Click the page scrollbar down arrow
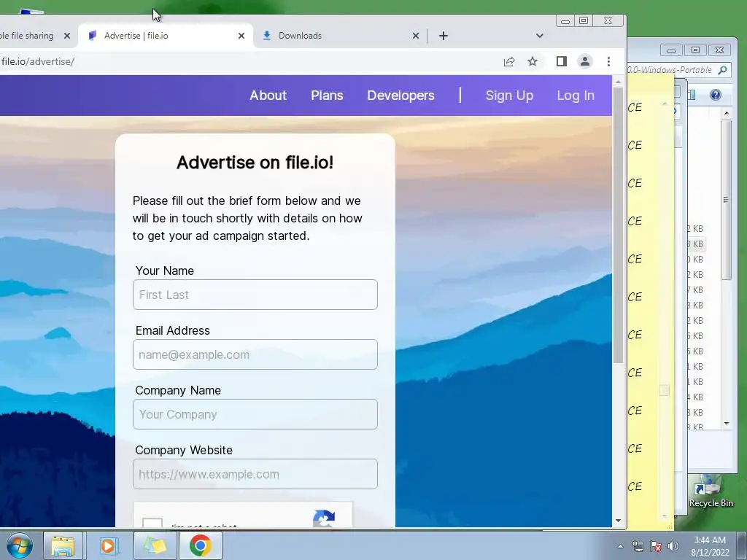 pos(618,521)
